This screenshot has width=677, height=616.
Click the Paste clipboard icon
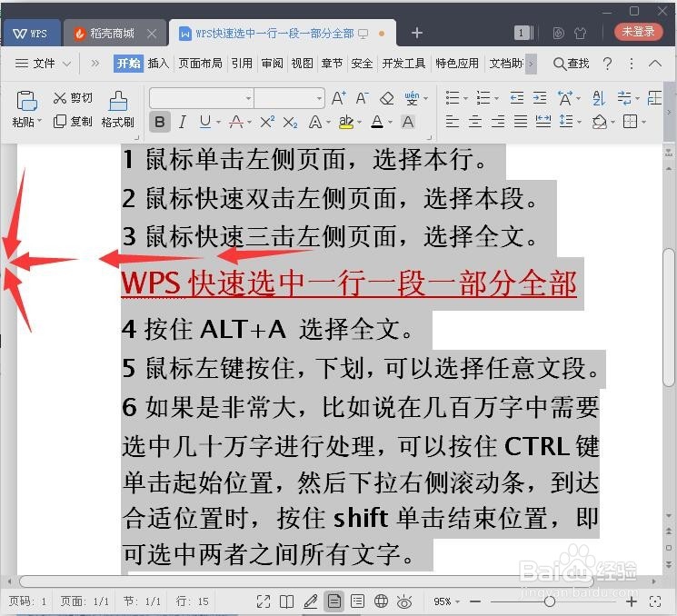[x=26, y=100]
